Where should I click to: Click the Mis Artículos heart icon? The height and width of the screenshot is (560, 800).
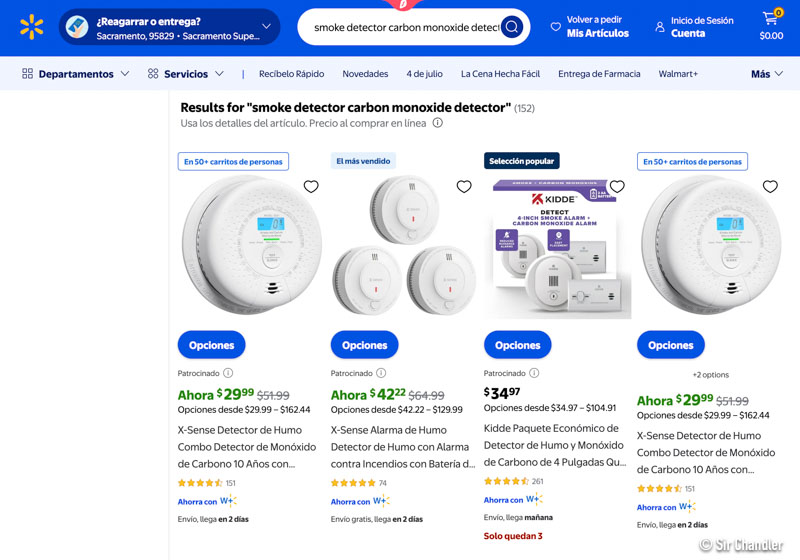pos(556,27)
